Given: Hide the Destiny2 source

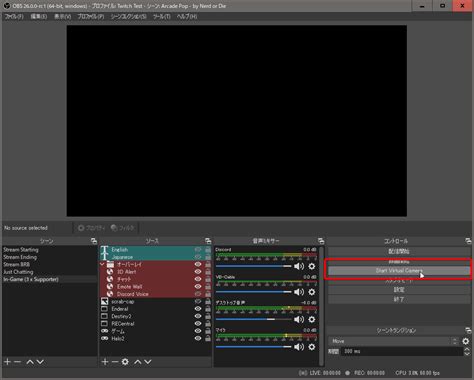Looking at the screenshot, I should pos(198,316).
